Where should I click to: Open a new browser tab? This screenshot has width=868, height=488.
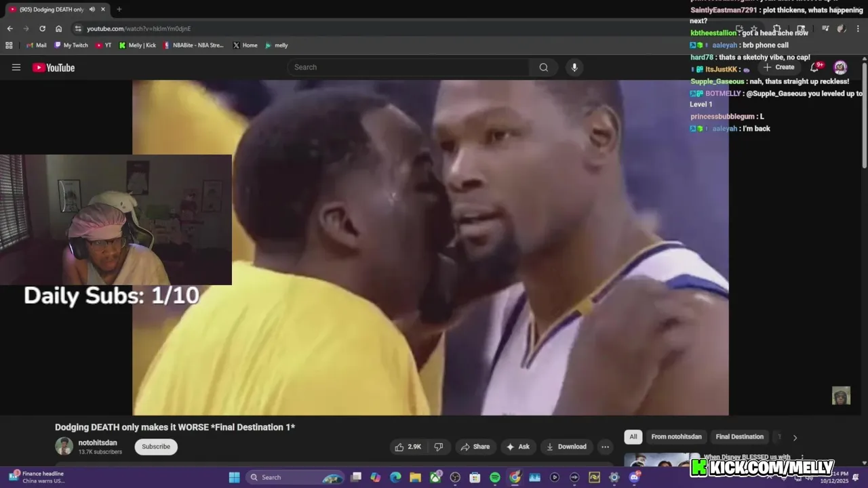pos(119,9)
